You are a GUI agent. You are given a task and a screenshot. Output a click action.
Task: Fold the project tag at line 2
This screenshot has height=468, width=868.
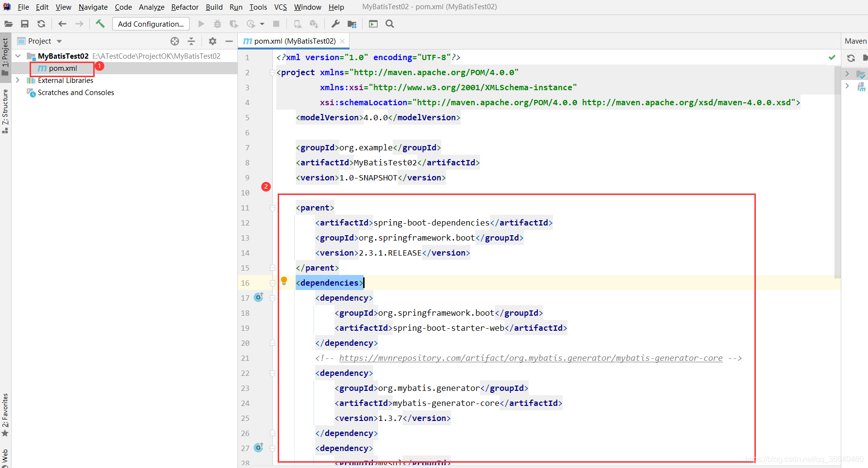[x=272, y=72]
